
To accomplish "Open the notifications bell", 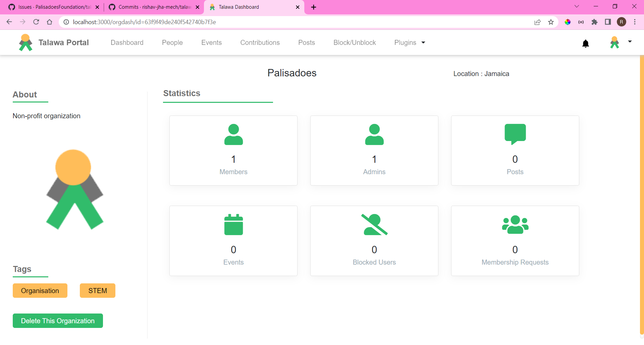I will point(586,44).
